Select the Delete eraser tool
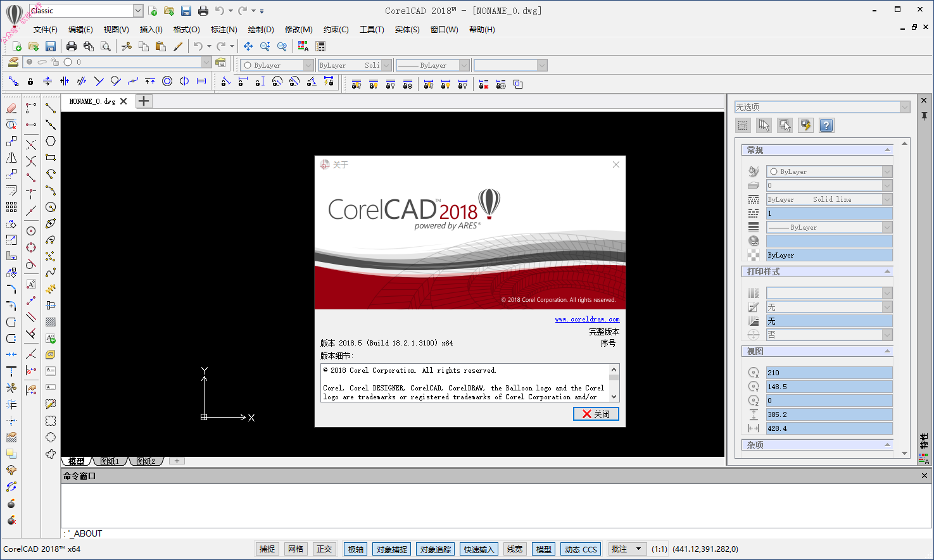Viewport: 934px width, 560px height. click(x=11, y=108)
